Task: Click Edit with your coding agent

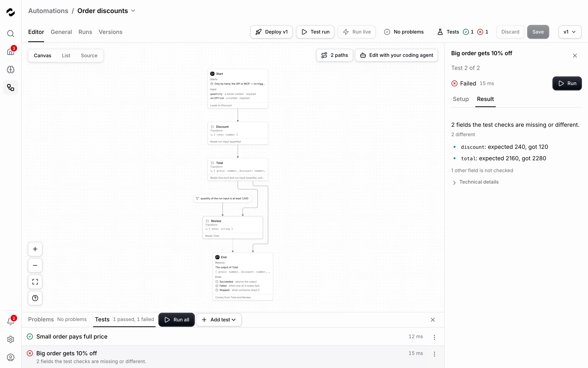Action: tap(396, 55)
